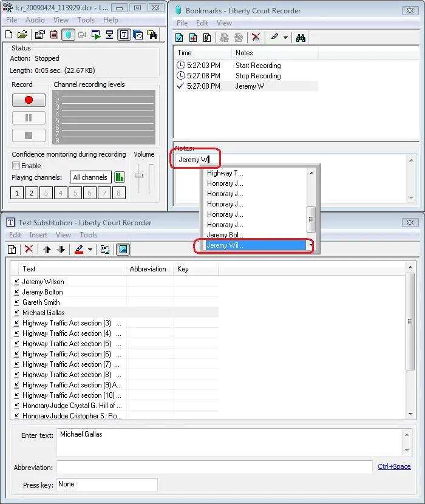The image size is (425, 504).
Task: Click the right Volume slider track
Action: click(151, 179)
